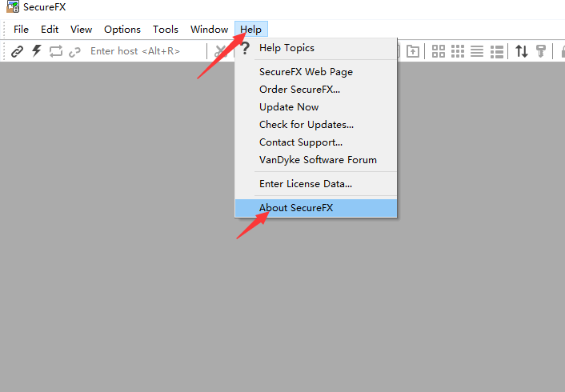The width and height of the screenshot is (565, 392).
Task: Click the up-down transfer arrows icon
Action: 522,51
